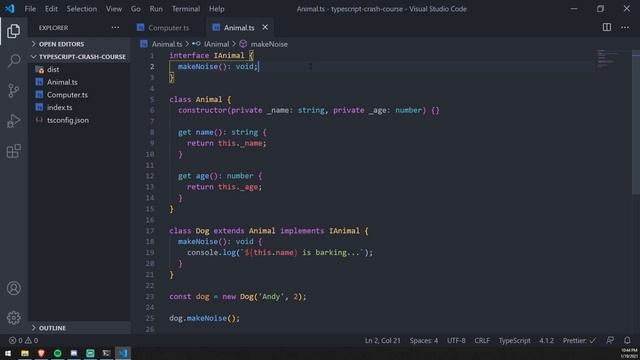Click the editor's vertical scrollbar
Image resolution: width=640 pixels, height=360 pixels.
pyautogui.click(x=636, y=122)
